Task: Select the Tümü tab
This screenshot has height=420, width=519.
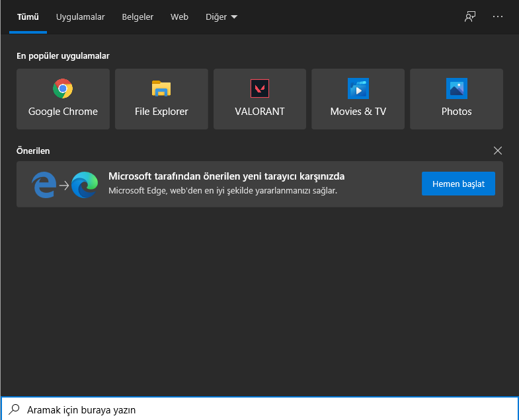Action: 28,17
